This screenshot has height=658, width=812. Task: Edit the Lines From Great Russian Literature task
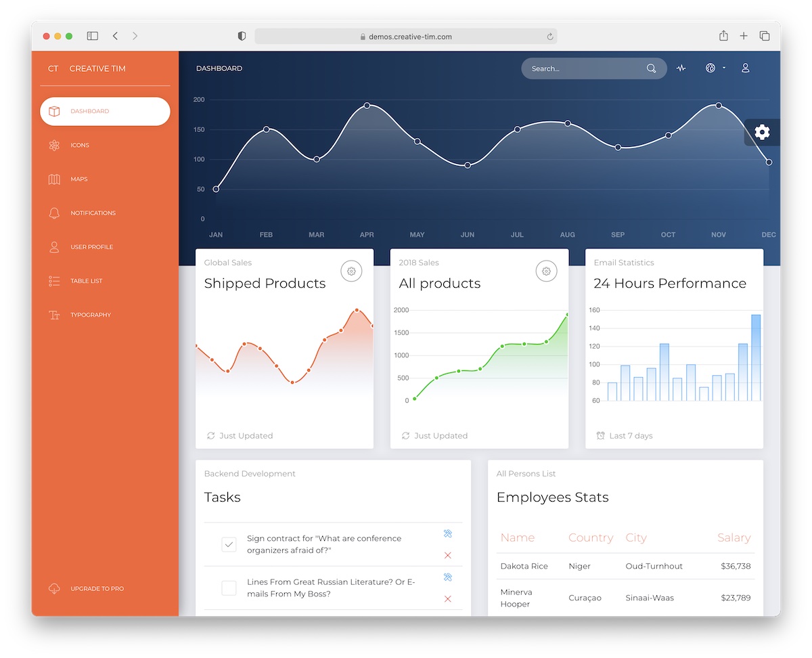pyautogui.click(x=447, y=577)
